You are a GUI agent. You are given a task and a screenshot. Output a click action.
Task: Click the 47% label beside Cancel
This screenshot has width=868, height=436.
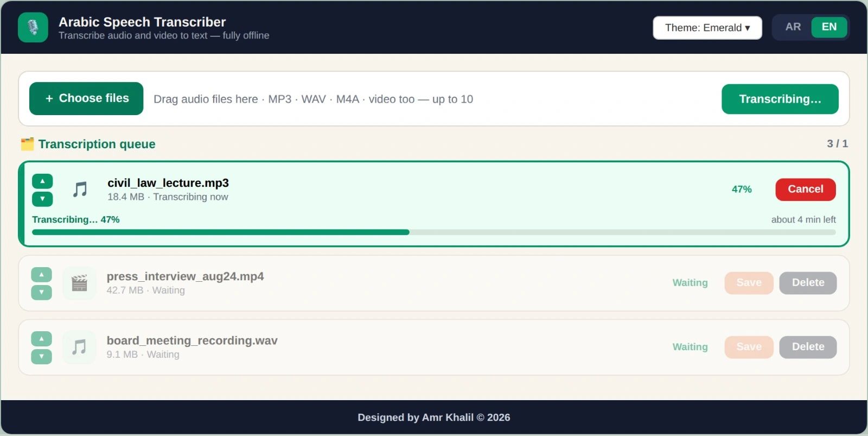[x=742, y=189]
